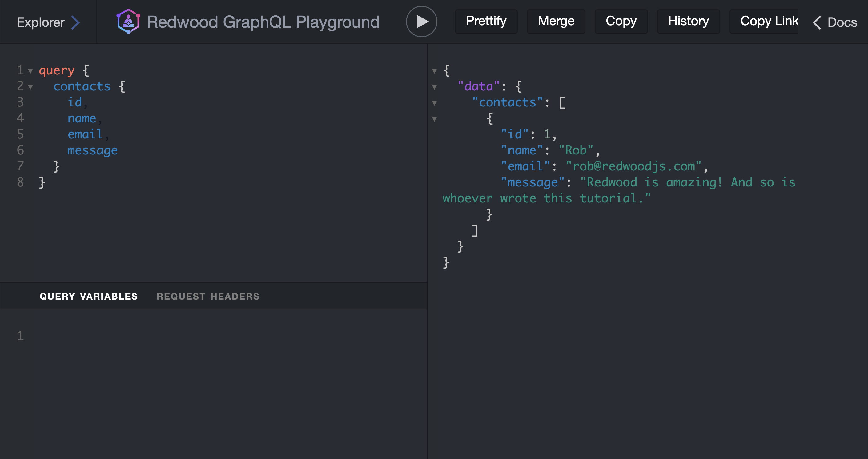
Task: Collapse the query block on line 1
Action: click(30, 71)
